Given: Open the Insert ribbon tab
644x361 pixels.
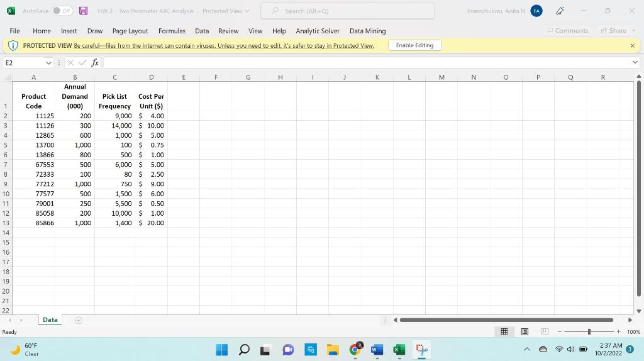Looking at the screenshot, I should click(69, 31).
